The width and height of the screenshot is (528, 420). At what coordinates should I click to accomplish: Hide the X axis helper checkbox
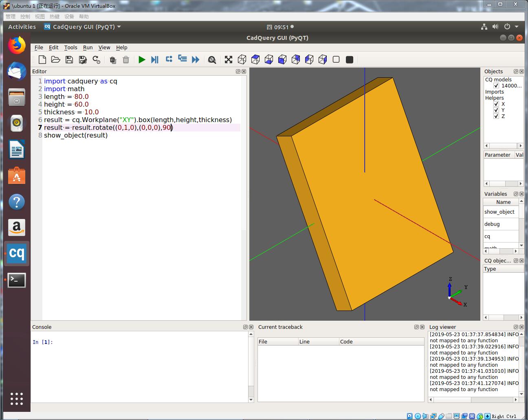(496, 104)
